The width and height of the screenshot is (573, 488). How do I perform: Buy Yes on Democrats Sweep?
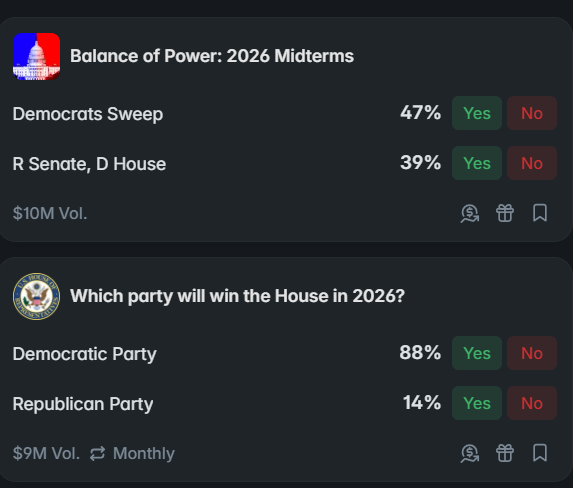click(x=477, y=113)
